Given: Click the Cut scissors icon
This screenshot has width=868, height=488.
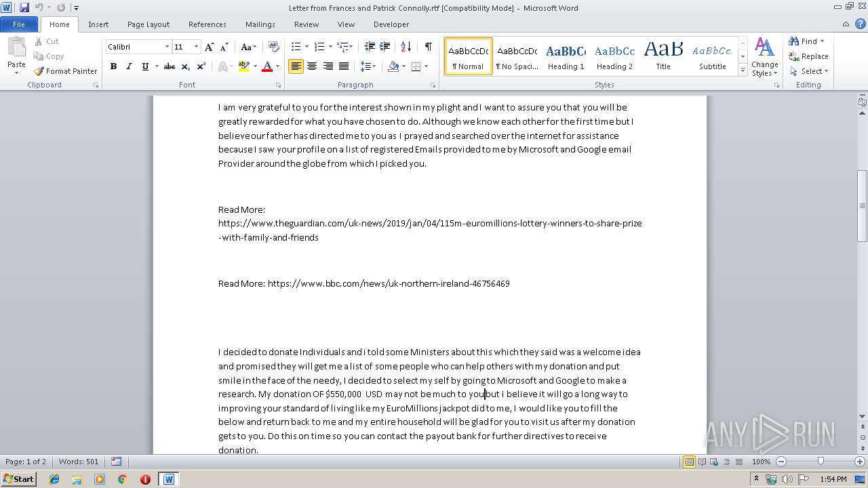Looking at the screenshot, I should tap(39, 41).
